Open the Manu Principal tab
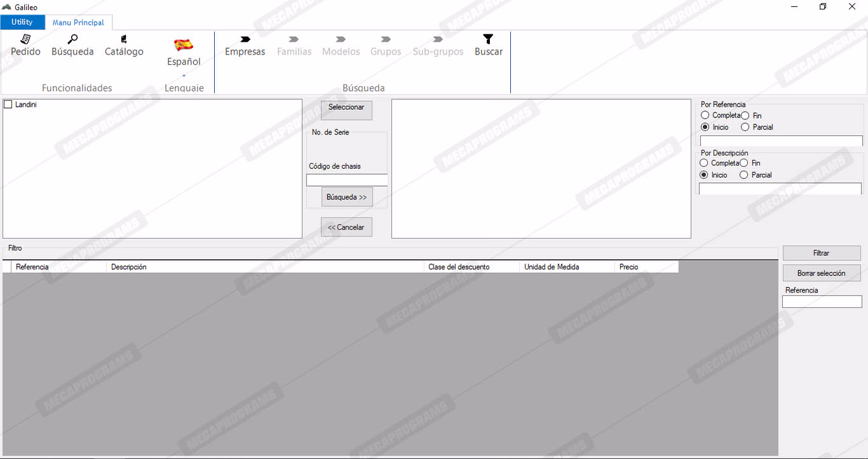The height and width of the screenshot is (459, 868). [x=78, y=23]
